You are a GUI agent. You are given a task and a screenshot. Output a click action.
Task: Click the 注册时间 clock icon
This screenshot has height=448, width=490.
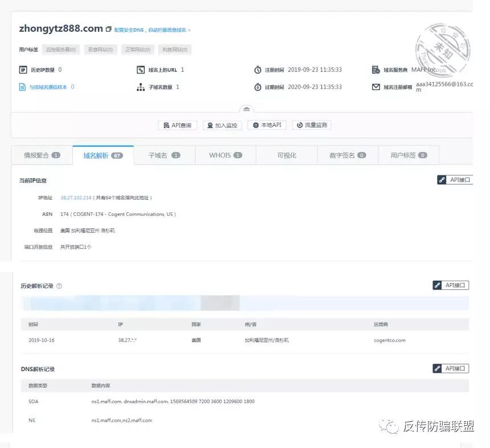(x=258, y=70)
